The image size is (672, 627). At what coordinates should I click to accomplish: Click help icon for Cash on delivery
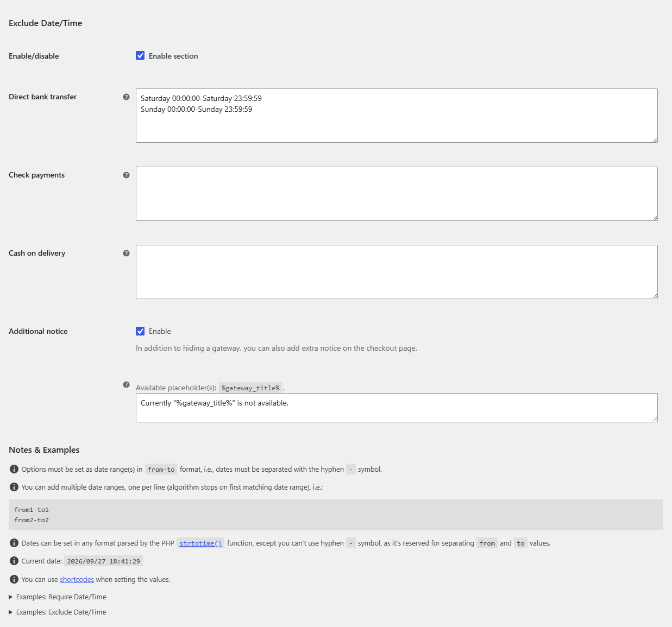(126, 253)
